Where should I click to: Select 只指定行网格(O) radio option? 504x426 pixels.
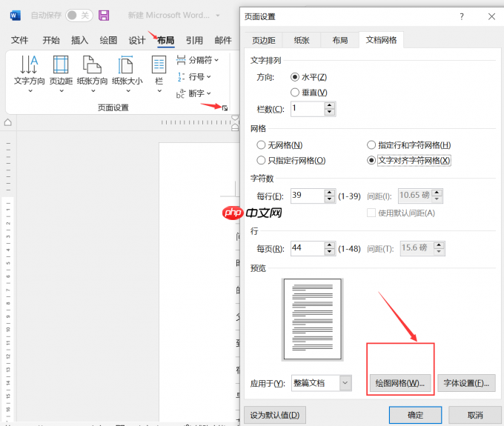click(261, 160)
